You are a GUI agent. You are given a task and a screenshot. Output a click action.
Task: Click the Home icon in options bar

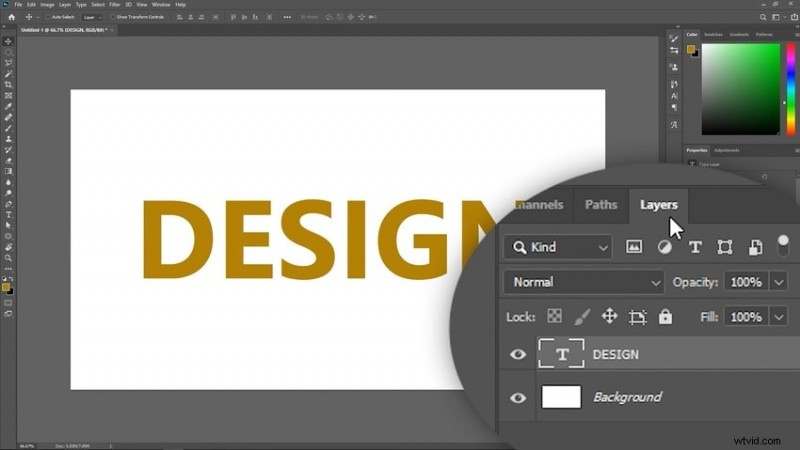coord(11,17)
